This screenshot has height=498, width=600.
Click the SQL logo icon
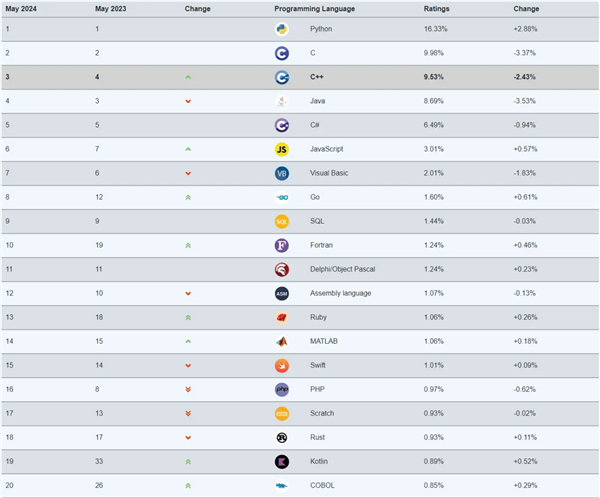tap(282, 221)
